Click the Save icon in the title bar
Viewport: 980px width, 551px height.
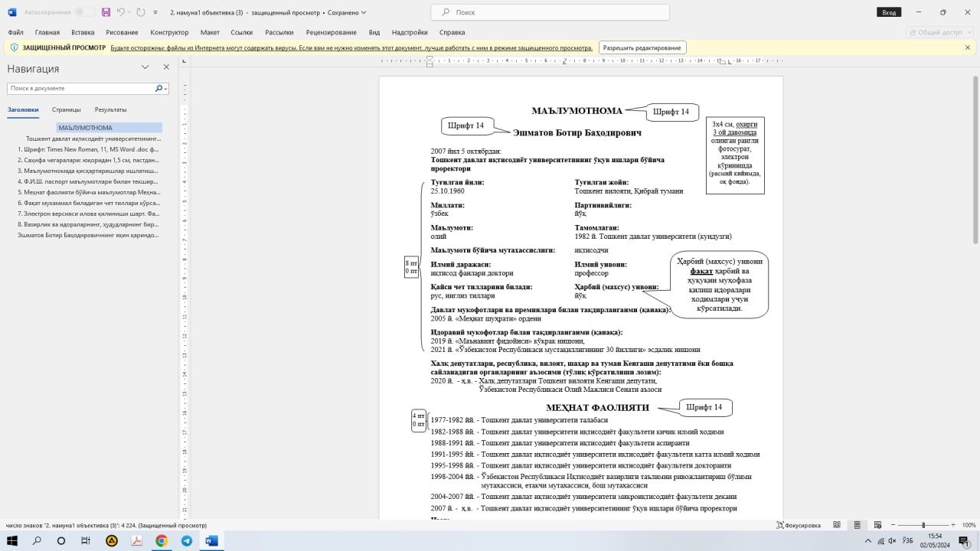click(x=106, y=12)
